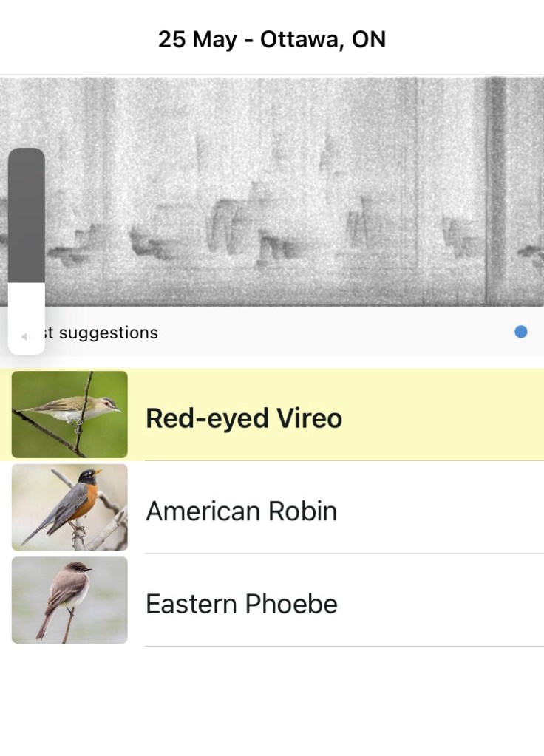Click blank area below Eastern Phoebe row

click(x=272, y=702)
